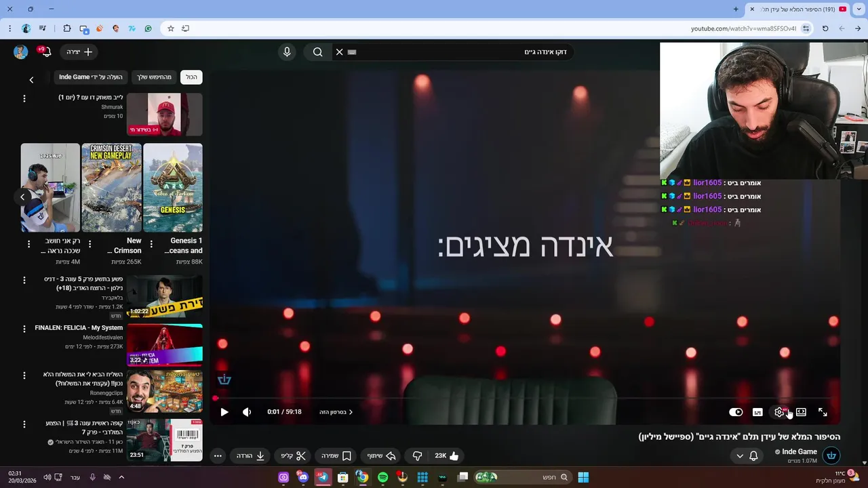Start voice search with microphone
The width and height of the screenshot is (868, 488).
[287, 52]
